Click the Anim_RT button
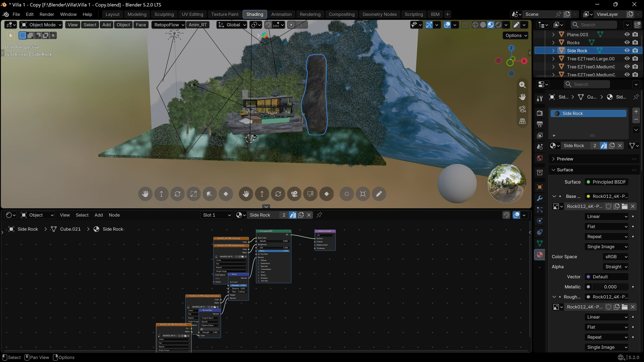 click(x=197, y=25)
